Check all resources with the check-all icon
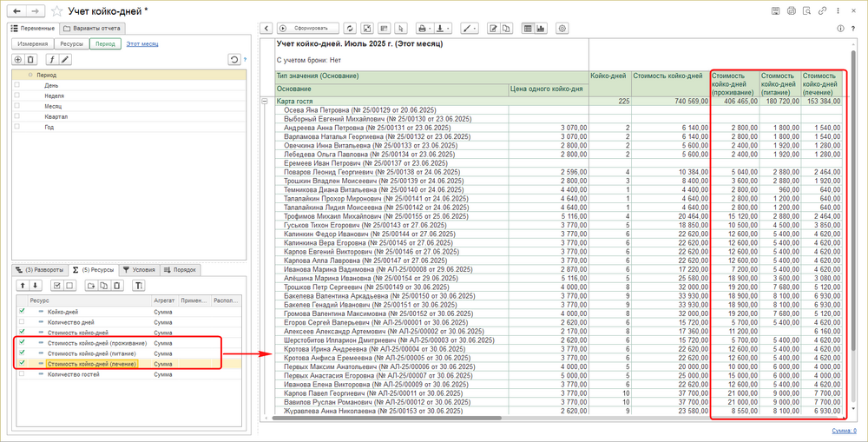Image resolution: width=868 pixels, height=442 pixels. 58,285
